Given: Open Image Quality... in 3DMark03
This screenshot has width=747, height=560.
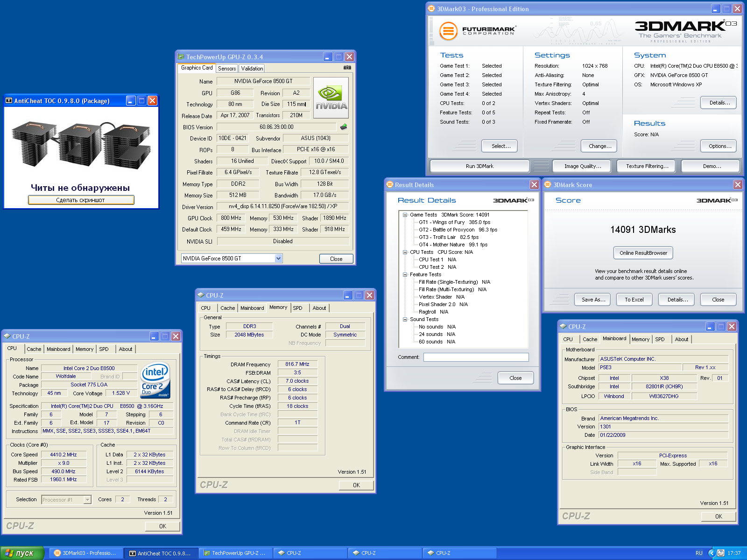Looking at the screenshot, I should tap(583, 166).
